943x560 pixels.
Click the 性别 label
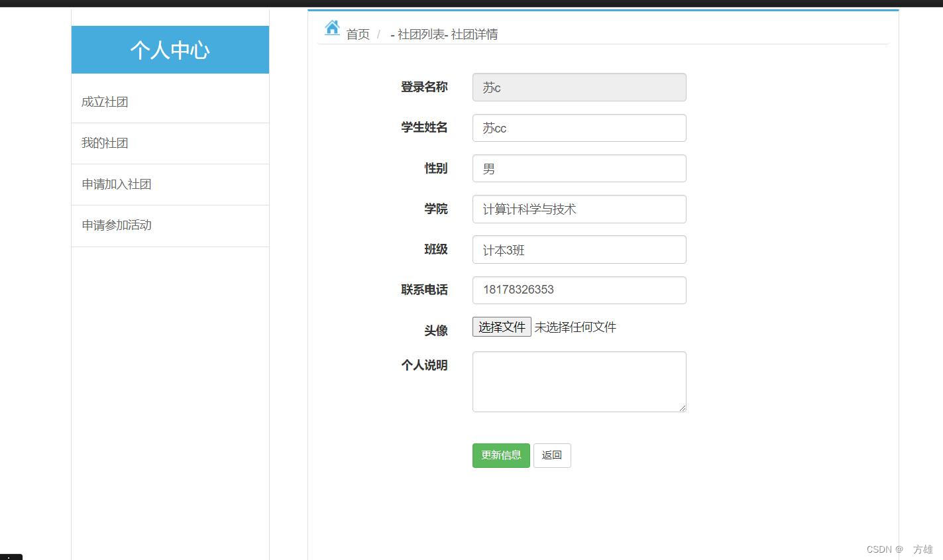point(436,168)
